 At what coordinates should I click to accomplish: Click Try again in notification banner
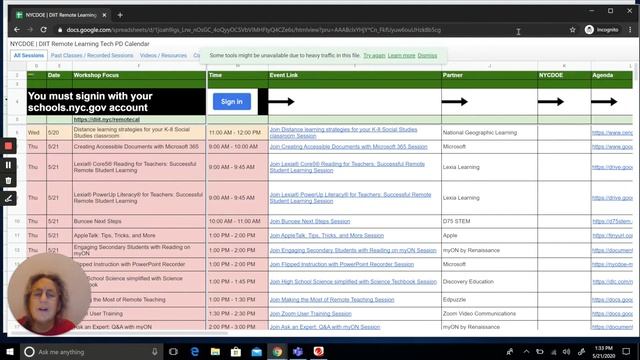point(374,56)
